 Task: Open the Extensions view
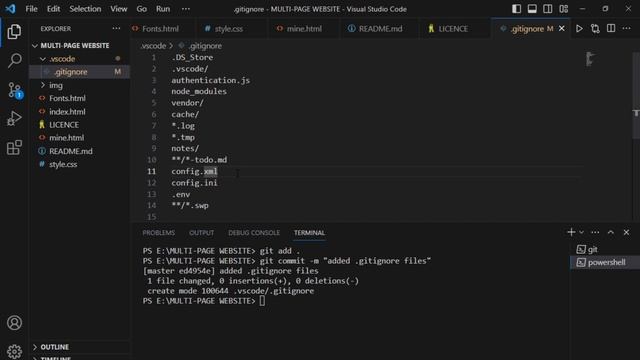click(x=14, y=148)
